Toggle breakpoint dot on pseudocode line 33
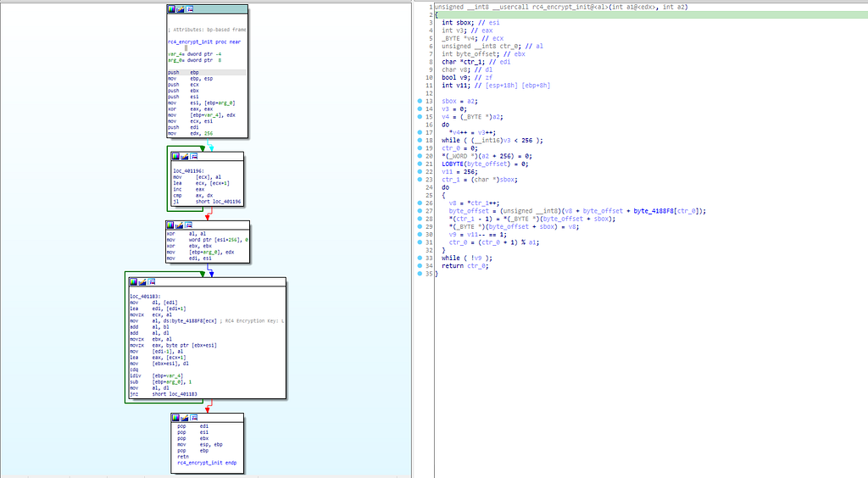 click(420, 258)
